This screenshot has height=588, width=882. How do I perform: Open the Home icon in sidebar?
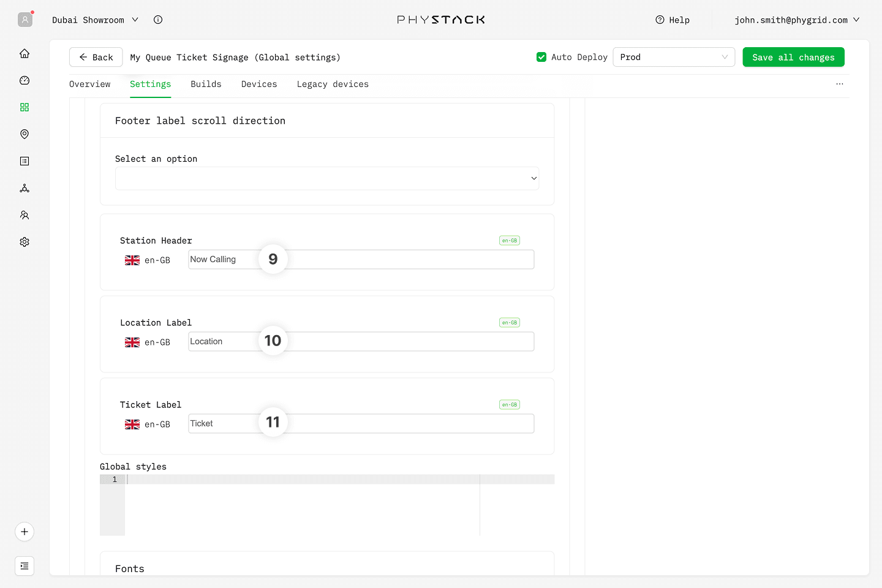tap(24, 53)
